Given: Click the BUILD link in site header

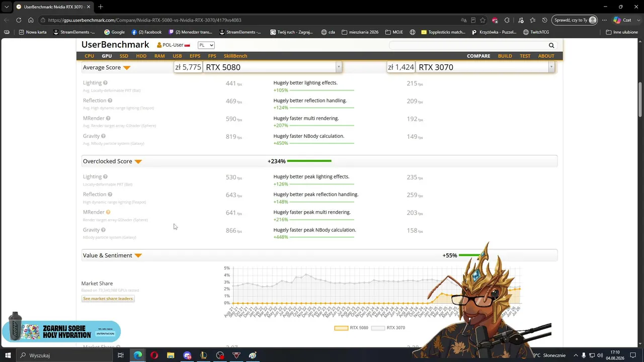Looking at the screenshot, I should [505, 56].
